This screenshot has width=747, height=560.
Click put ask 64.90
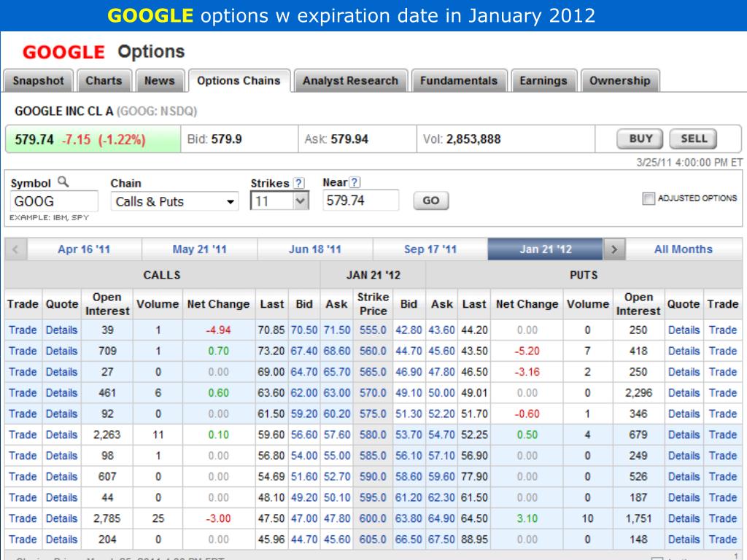pyautogui.click(x=441, y=518)
